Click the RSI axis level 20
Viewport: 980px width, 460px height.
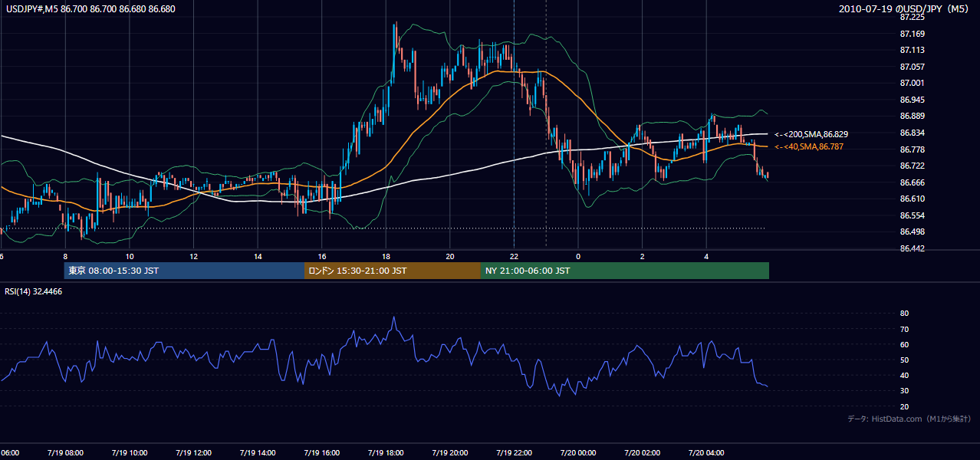pos(904,406)
